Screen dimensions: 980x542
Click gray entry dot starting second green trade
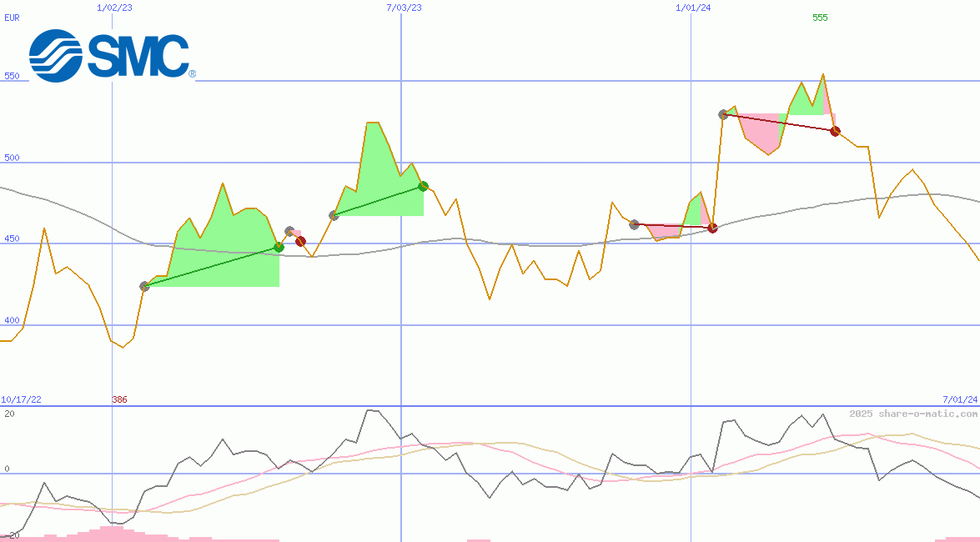point(334,215)
